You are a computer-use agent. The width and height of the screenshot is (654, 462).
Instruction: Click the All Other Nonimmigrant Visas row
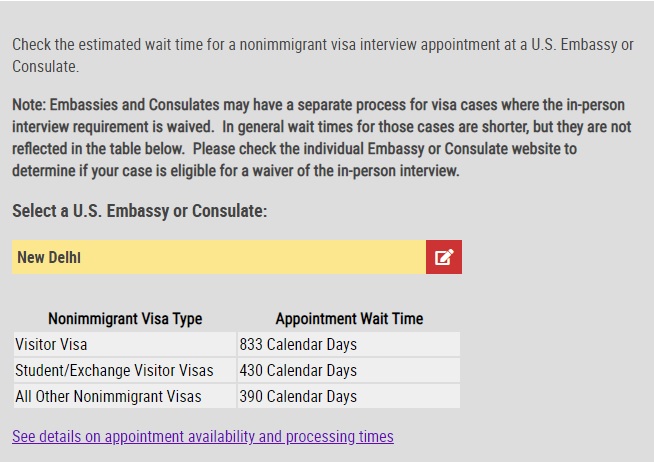point(108,397)
